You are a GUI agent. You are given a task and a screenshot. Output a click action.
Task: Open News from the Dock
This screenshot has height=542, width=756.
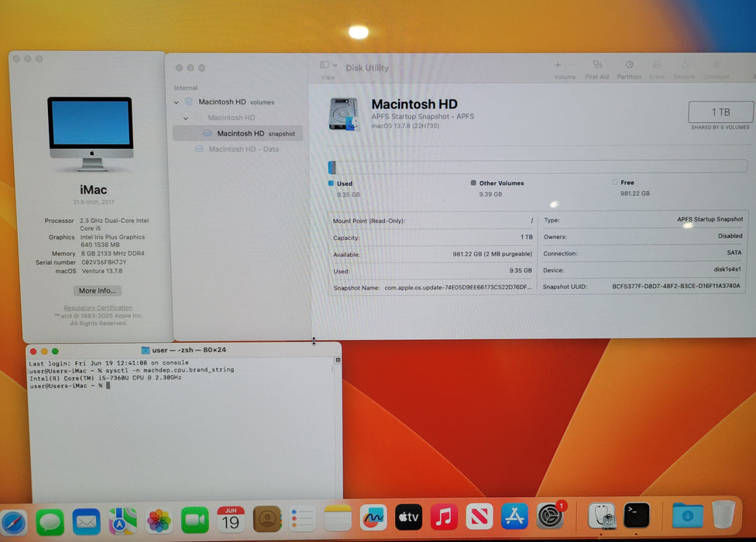coord(479,516)
